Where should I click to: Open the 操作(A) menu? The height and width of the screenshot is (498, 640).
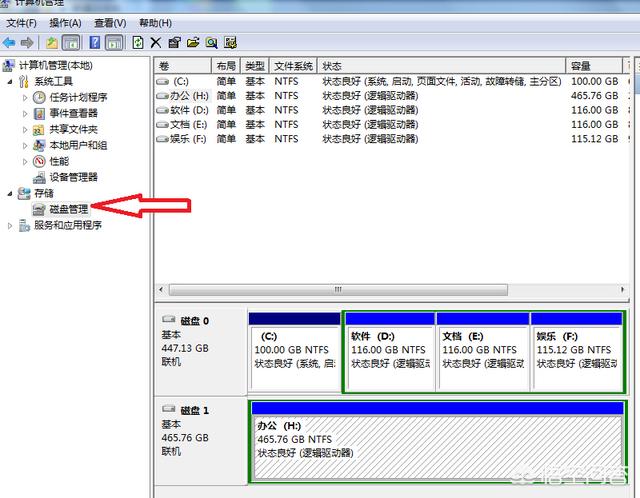pyautogui.click(x=65, y=22)
